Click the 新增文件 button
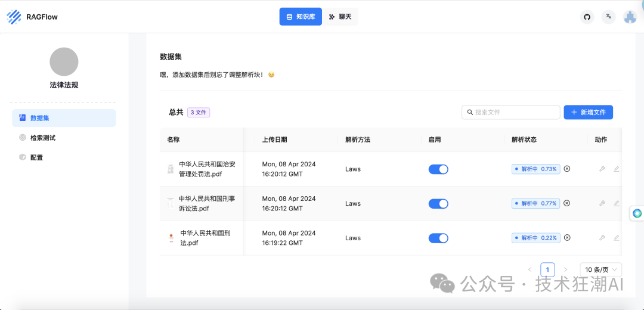Image resolution: width=644 pixels, height=310 pixels. (x=588, y=112)
